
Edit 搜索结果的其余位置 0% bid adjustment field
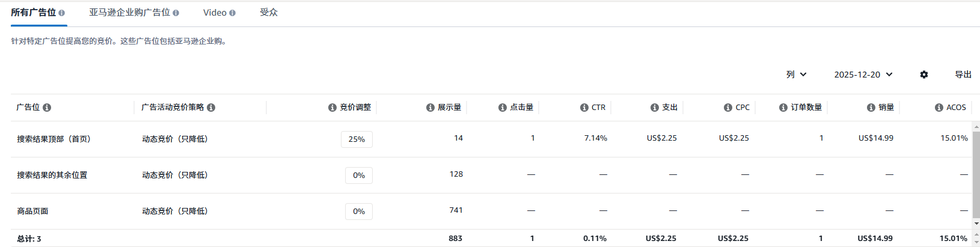click(359, 175)
